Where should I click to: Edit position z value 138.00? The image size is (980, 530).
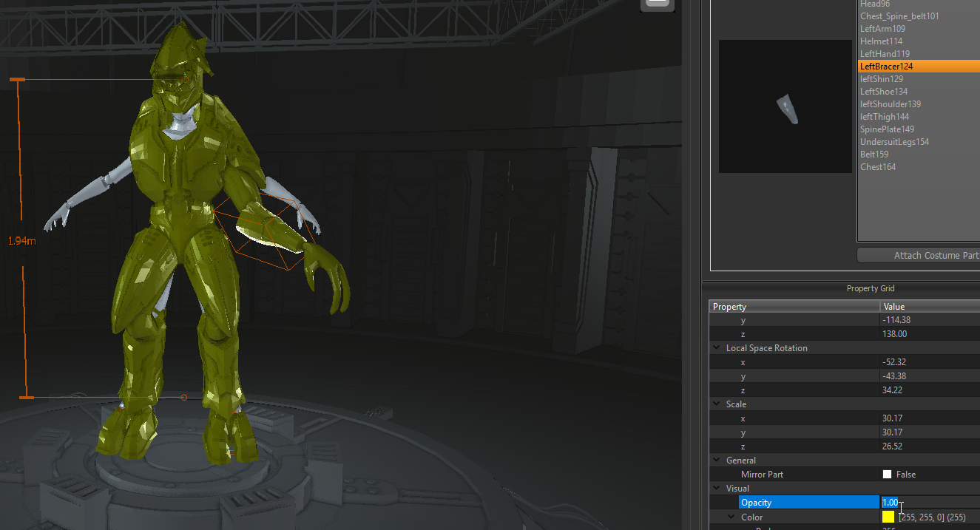[x=930, y=334]
